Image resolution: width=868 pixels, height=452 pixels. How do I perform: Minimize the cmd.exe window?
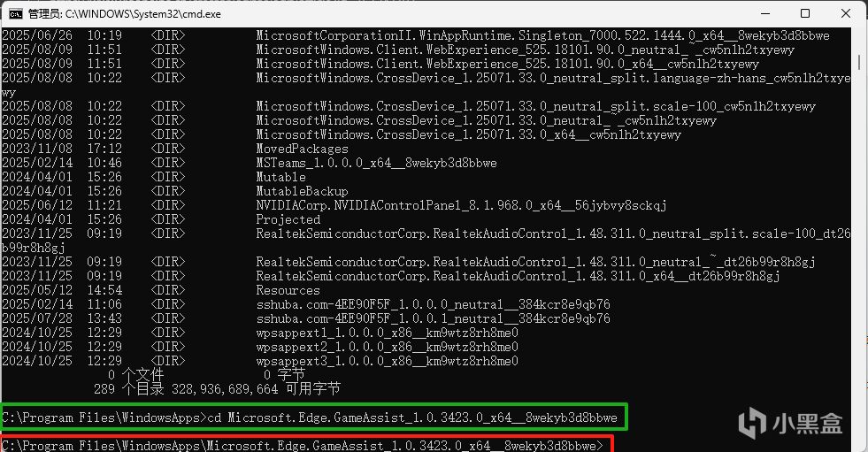click(765, 14)
